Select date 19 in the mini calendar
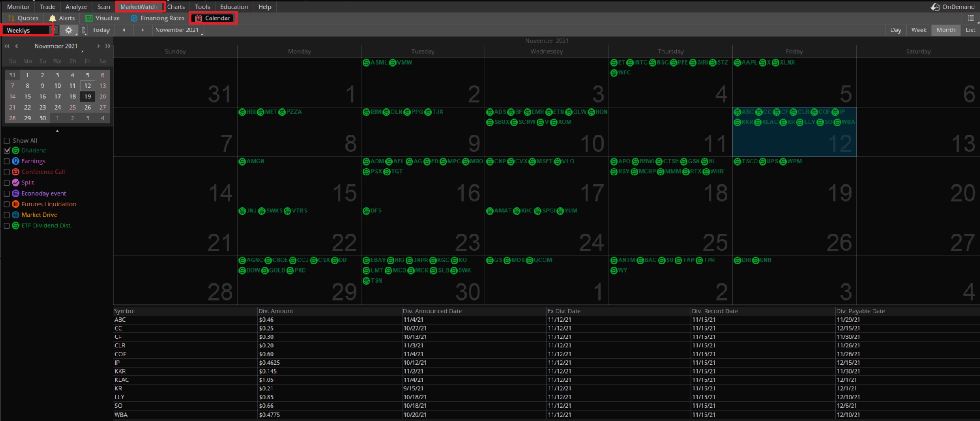The height and width of the screenshot is (421, 980). (88, 97)
